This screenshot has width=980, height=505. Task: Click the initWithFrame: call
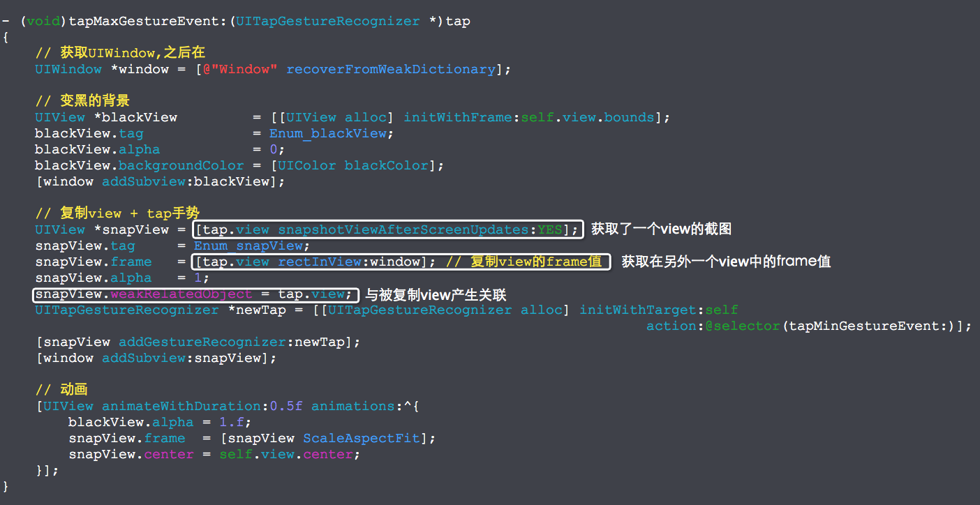point(462,117)
